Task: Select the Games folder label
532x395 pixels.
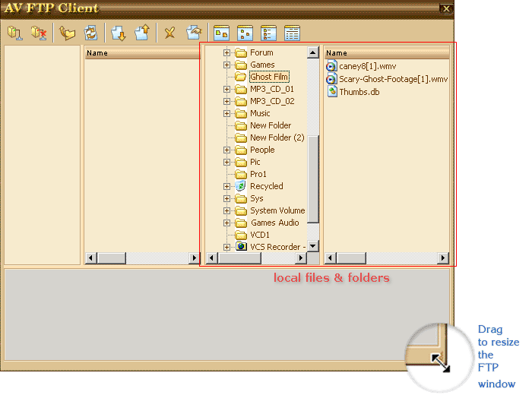Action: click(x=262, y=65)
